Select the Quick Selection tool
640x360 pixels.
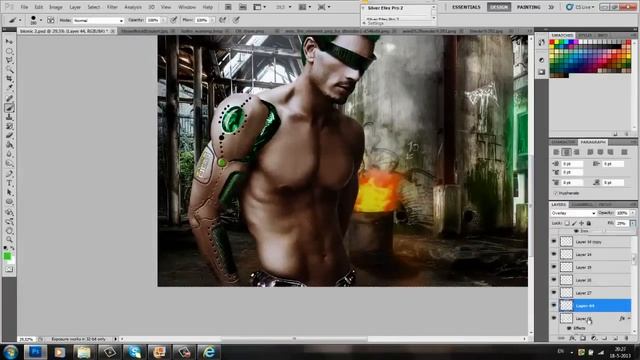coord(9,69)
